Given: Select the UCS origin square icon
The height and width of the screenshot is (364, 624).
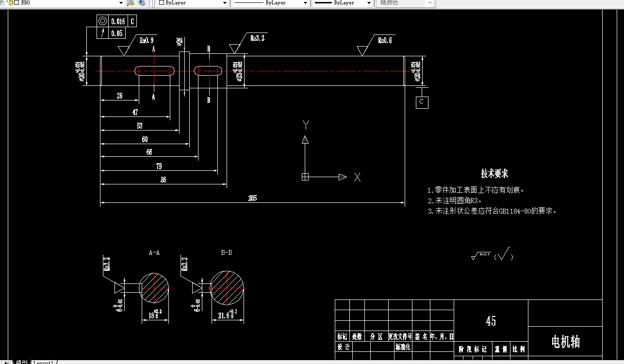Looking at the screenshot, I should click(x=305, y=177).
